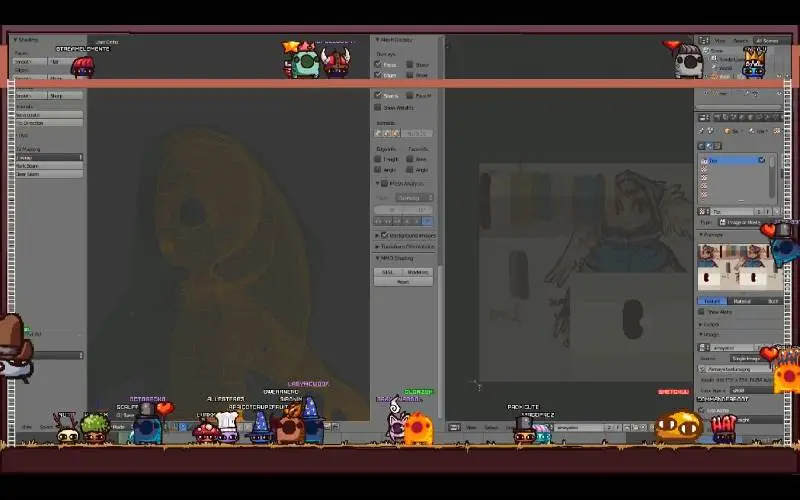Click the StreamElements red mushroom character

coord(83,66)
